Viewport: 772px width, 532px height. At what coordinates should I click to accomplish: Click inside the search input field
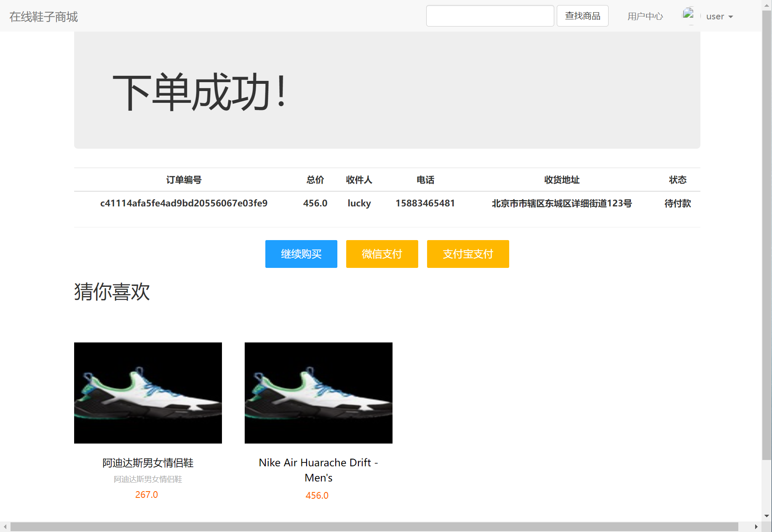pos(490,16)
